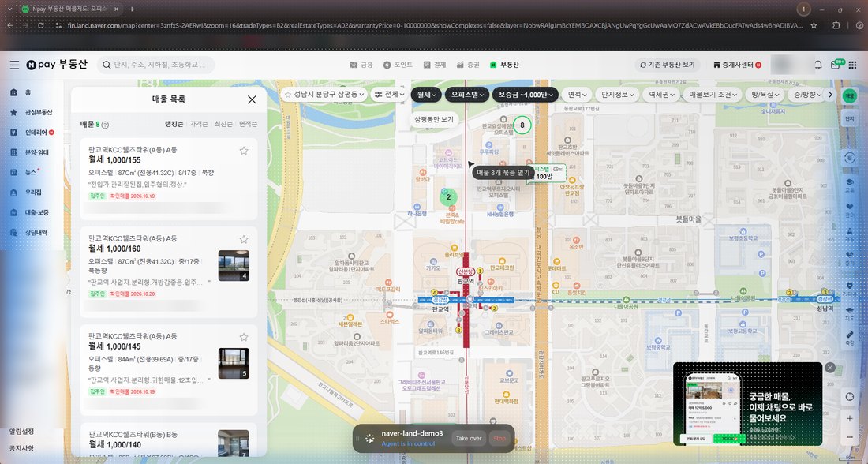The height and width of the screenshot is (464, 868).
Task: Open the cluster marker showing 8 listings
Action: 522,125
